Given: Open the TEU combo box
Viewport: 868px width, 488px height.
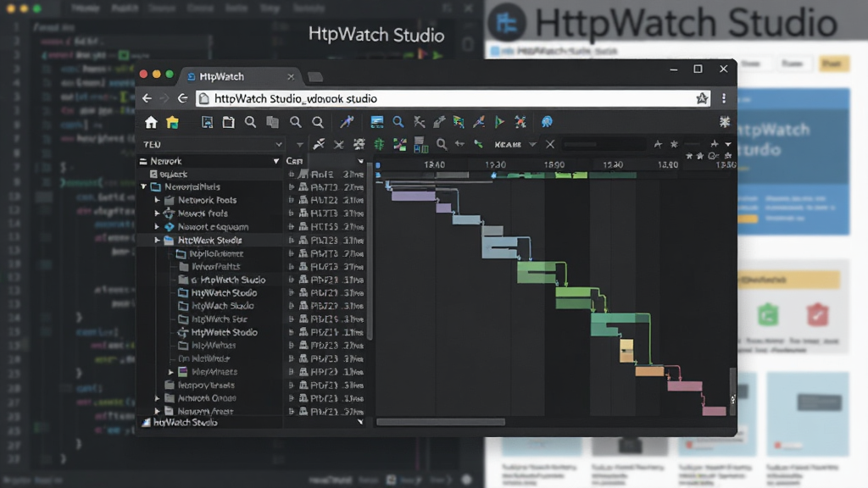Looking at the screenshot, I should (212, 144).
